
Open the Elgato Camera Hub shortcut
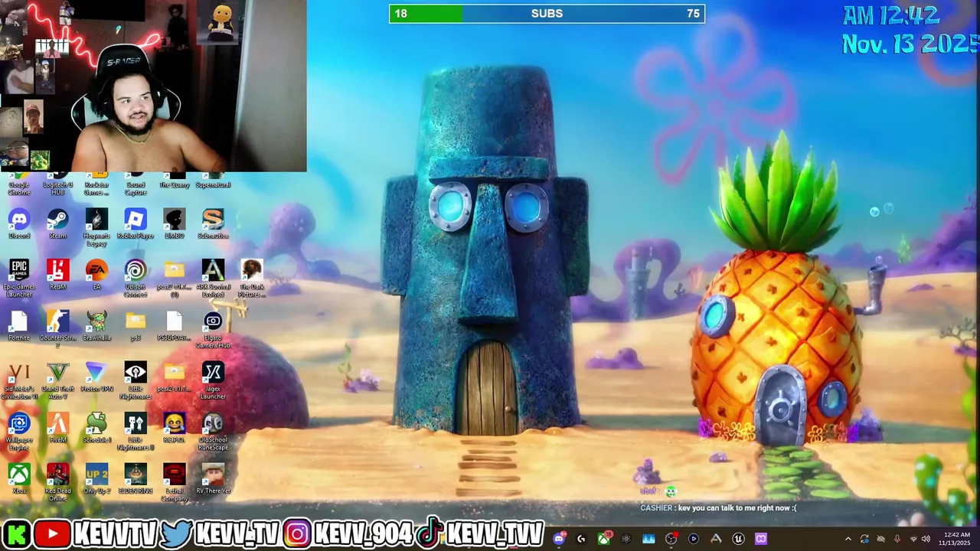[213, 330]
